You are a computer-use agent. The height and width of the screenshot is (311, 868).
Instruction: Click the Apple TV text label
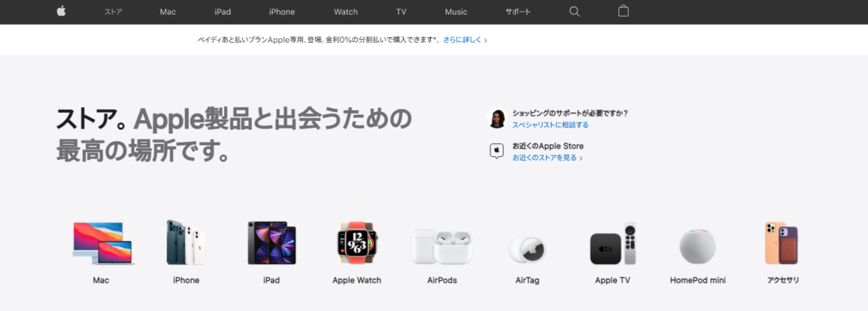pos(613,280)
